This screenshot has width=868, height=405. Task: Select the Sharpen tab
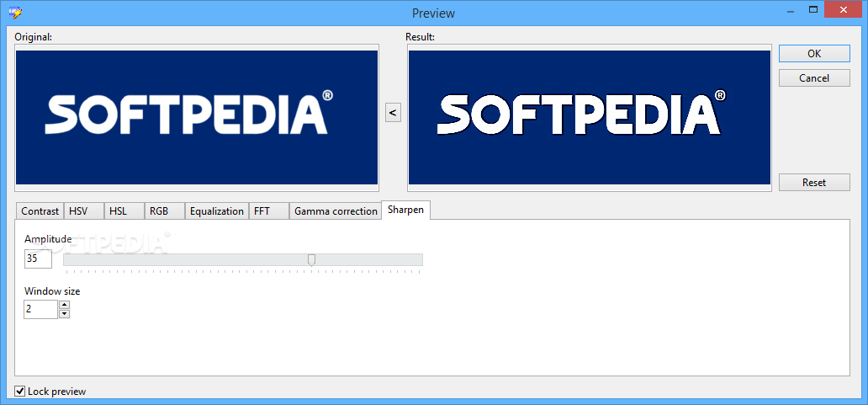click(x=405, y=210)
